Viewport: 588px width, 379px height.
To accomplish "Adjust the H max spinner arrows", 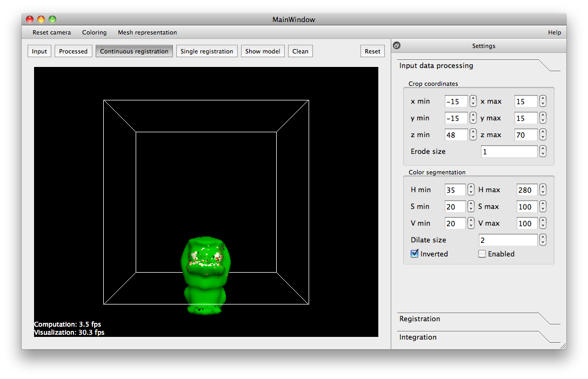I will click(543, 189).
